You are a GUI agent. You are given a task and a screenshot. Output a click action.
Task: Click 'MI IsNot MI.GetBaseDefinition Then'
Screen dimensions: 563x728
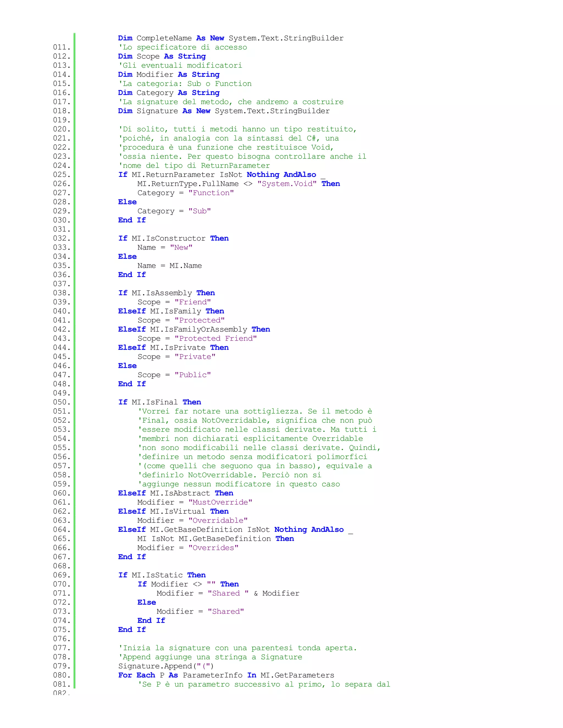tap(216, 539)
